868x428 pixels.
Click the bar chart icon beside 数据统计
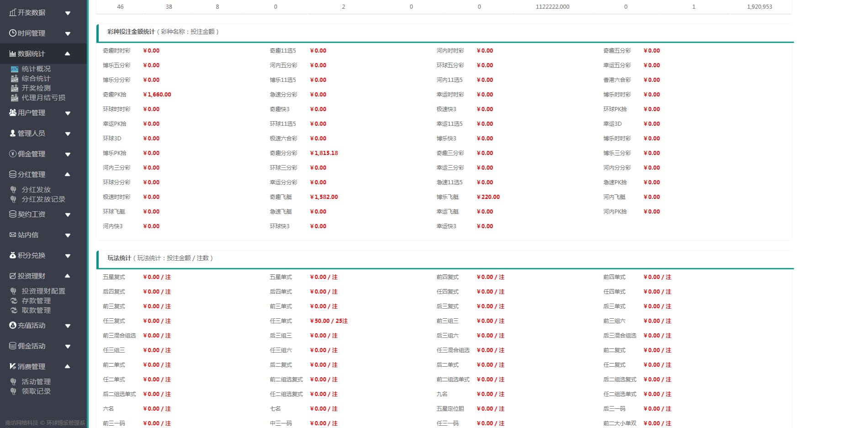click(13, 54)
